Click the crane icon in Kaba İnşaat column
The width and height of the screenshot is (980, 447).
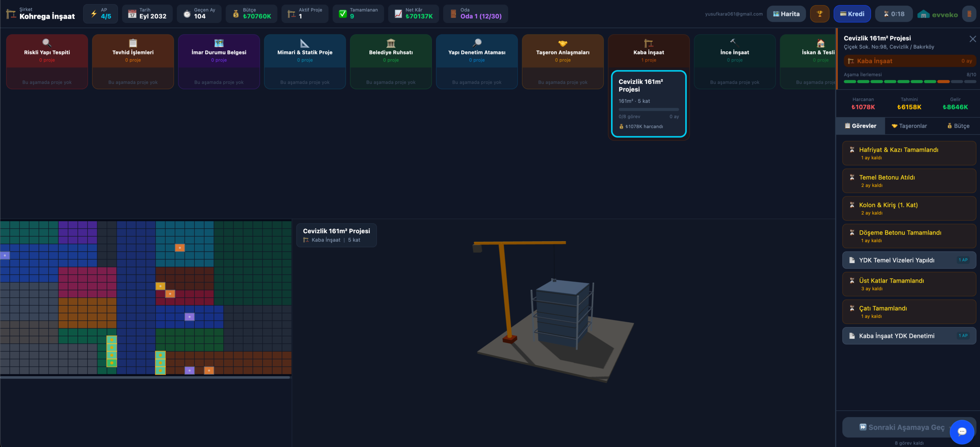(648, 43)
